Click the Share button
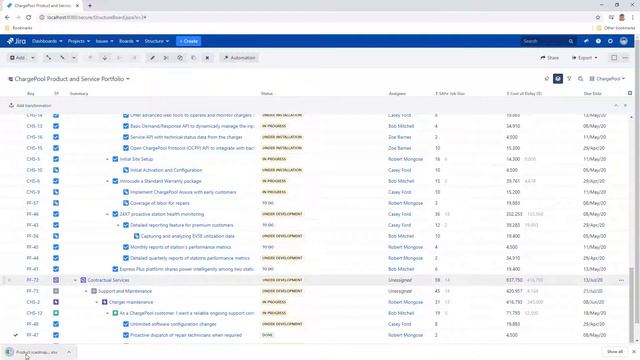640x360 pixels. tap(549, 58)
